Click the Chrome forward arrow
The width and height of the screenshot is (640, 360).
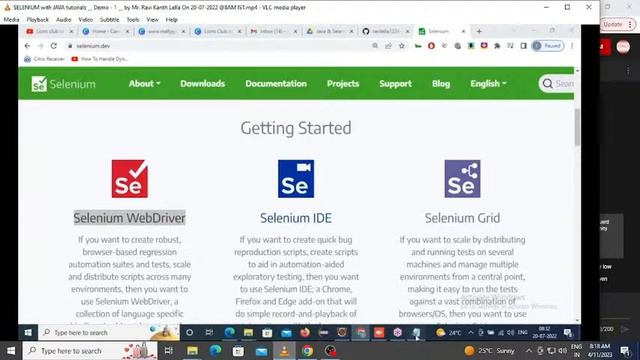pyautogui.click(x=40, y=46)
